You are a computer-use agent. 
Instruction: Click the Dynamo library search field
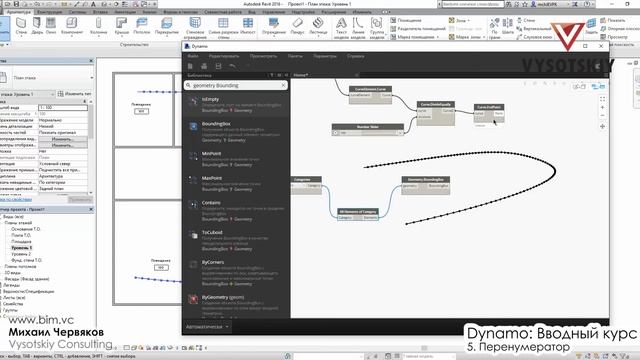click(236, 85)
